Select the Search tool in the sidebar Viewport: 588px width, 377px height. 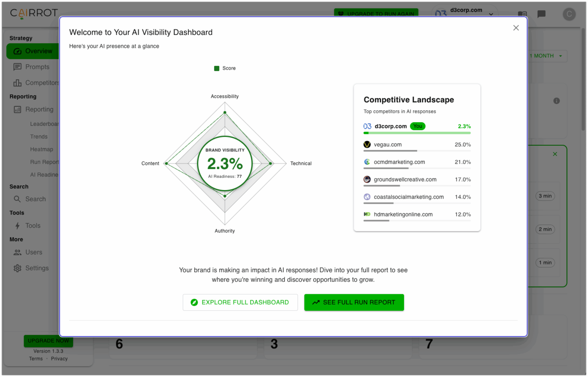click(x=36, y=199)
